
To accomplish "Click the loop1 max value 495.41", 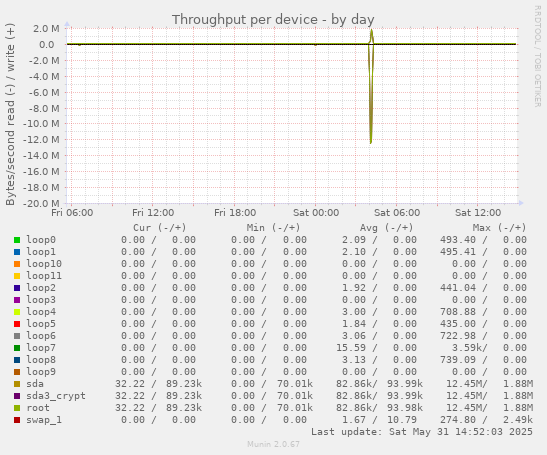I will tap(458, 252).
